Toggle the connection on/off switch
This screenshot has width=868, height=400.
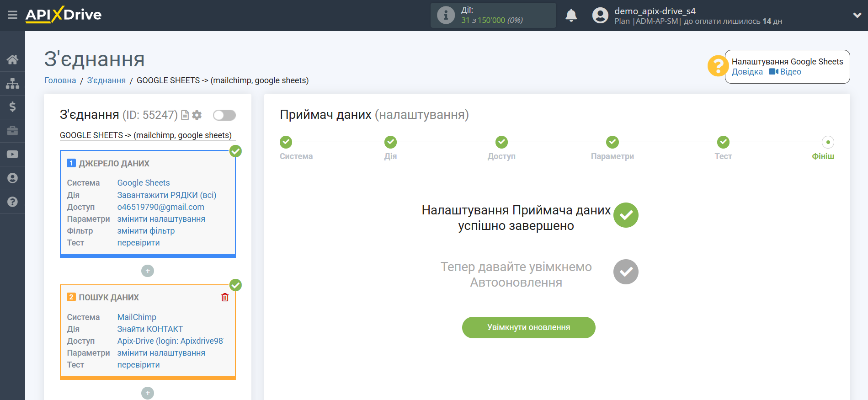(224, 115)
